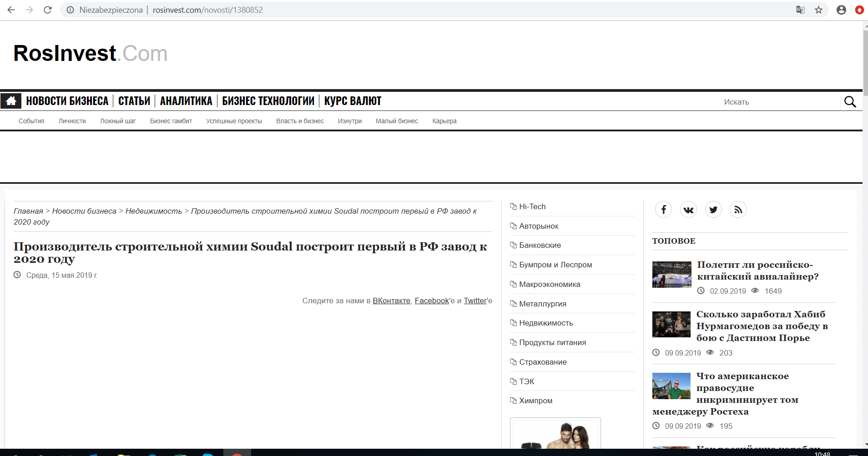Open the Банковские category
This screenshot has width=868, height=456.
(540, 245)
